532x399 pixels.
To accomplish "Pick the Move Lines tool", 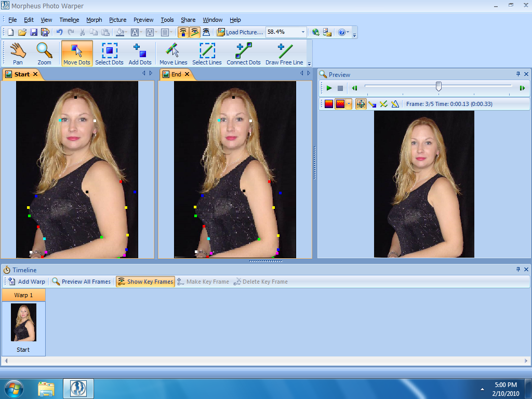I will 173,54.
